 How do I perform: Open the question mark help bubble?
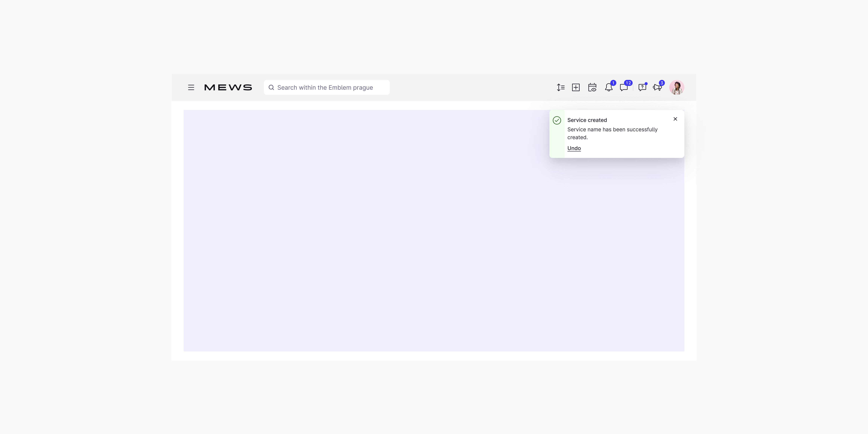click(x=642, y=88)
